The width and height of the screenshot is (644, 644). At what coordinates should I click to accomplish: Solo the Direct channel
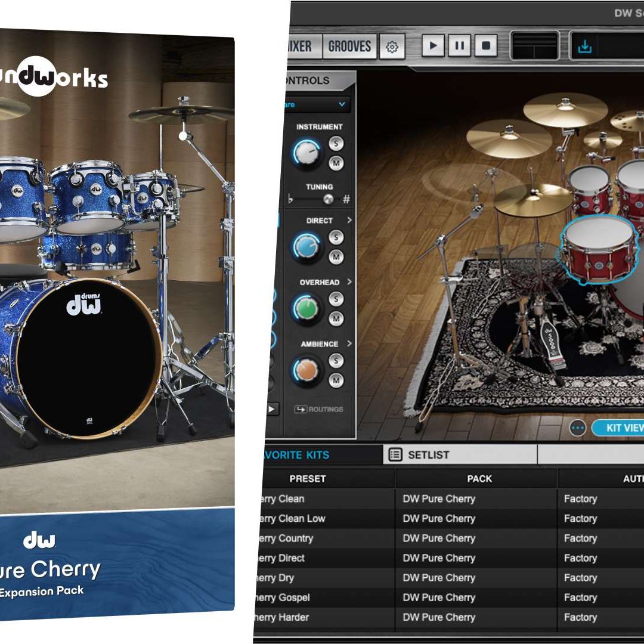(336, 237)
